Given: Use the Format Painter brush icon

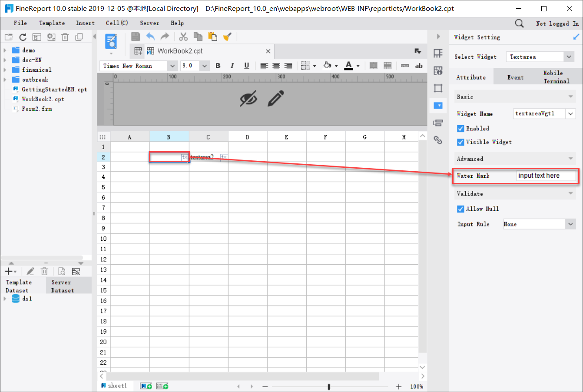Looking at the screenshot, I should (227, 37).
